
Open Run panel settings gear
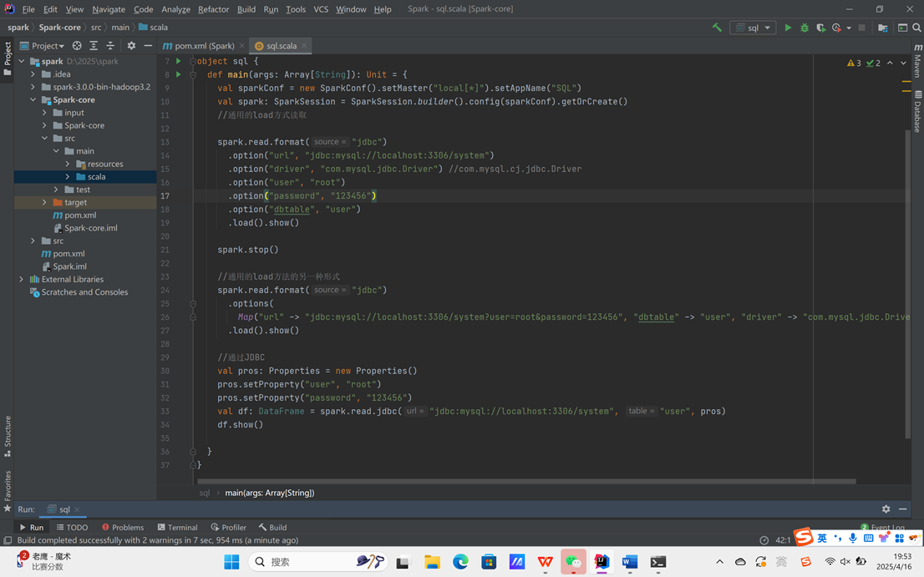[x=886, y=509]
